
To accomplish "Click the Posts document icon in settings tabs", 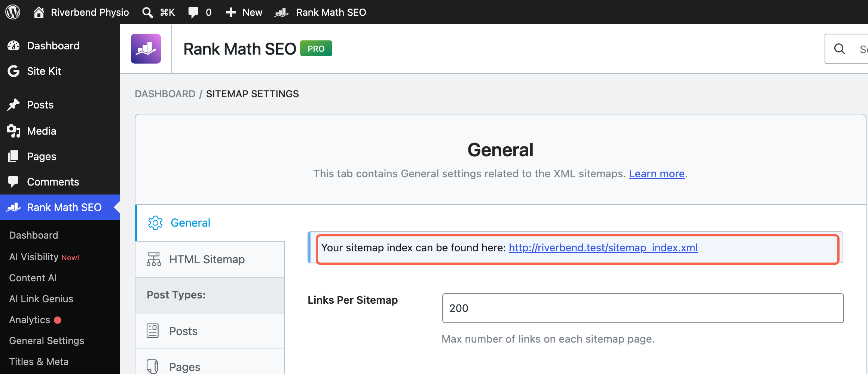I will 153,331.
